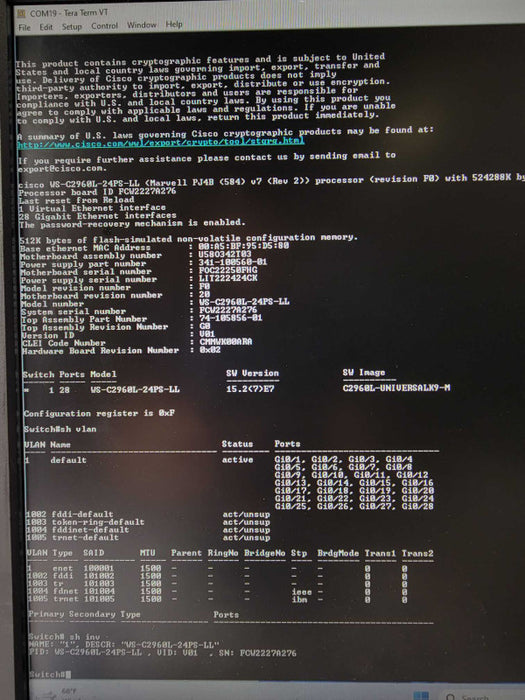Image resolution: width=525 pixels, height=700 pixels.
Task: Open the Window menu
Action: [142, 25]
